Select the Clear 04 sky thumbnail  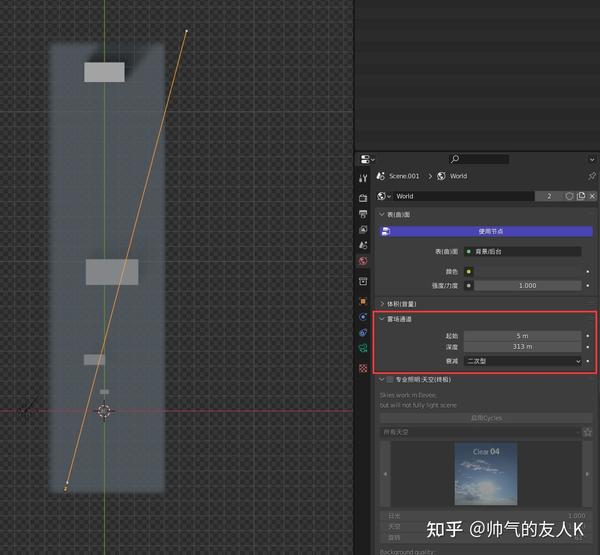coord(486,474)
